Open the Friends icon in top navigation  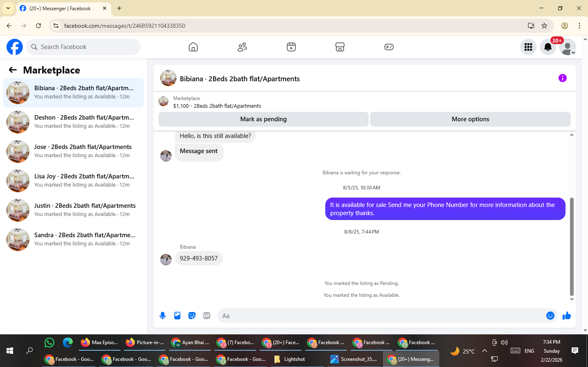tap(242, 47)
